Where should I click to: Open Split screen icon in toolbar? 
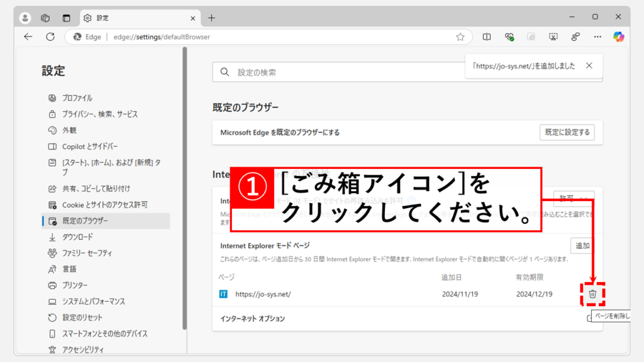pos(487,37)
